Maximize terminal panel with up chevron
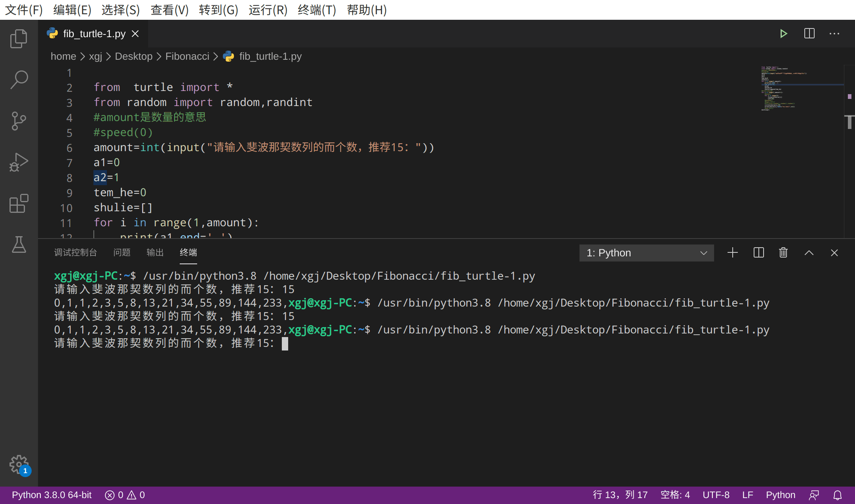 pos(809,253)
